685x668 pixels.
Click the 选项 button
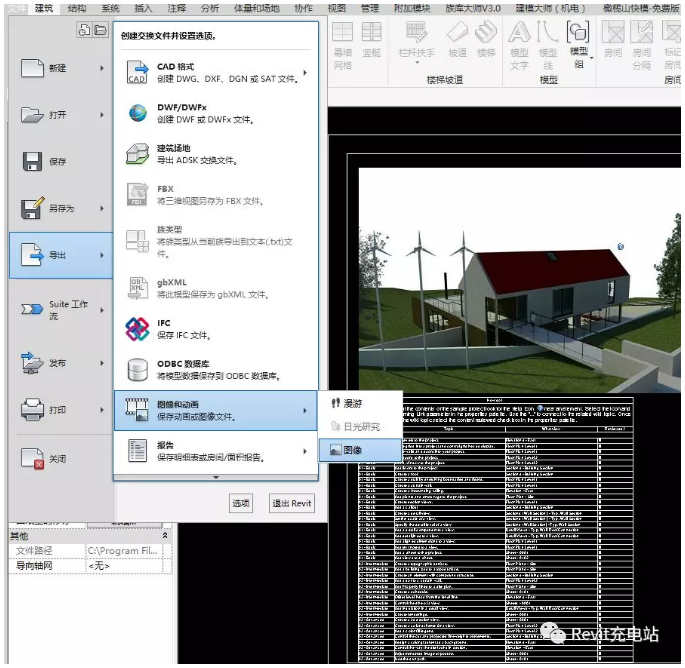(x=241, y=503)
